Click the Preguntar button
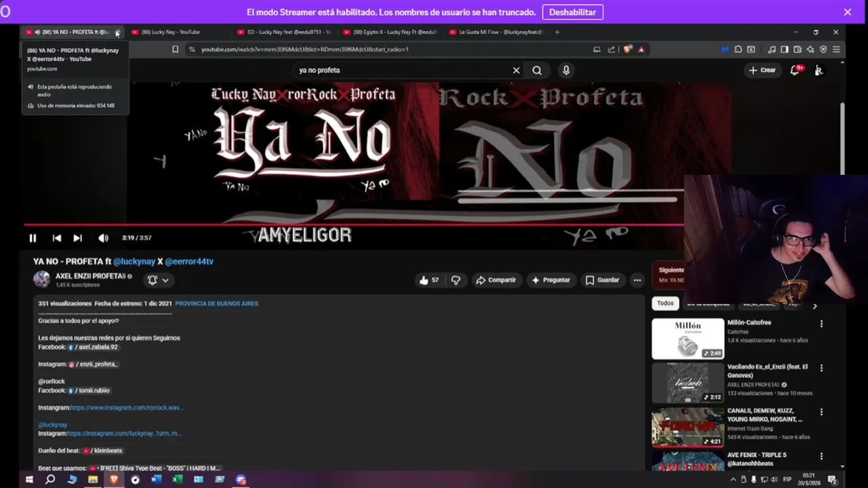The width and height of the screenshot is (868, 488). pos(551,280)
